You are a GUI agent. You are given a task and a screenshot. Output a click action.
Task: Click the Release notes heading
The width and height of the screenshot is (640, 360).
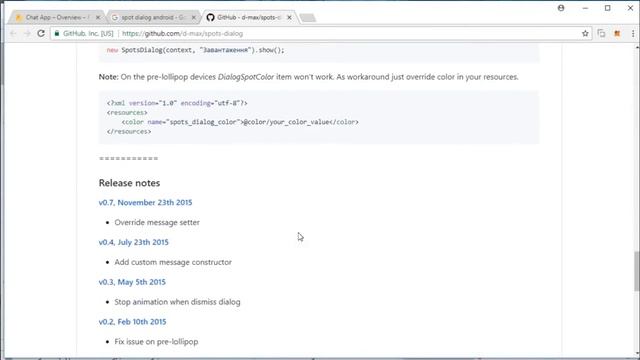(129, 183)
